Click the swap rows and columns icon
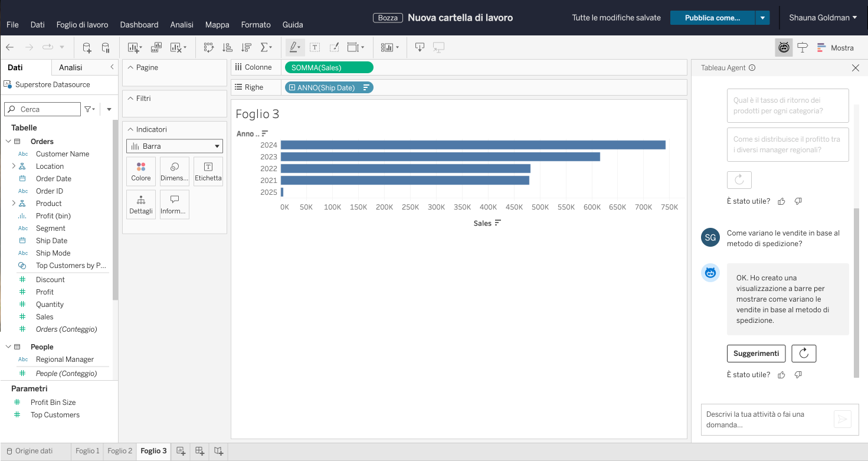Image resolution: width=868 pixels, height=461 pixels. click(208, 48)
